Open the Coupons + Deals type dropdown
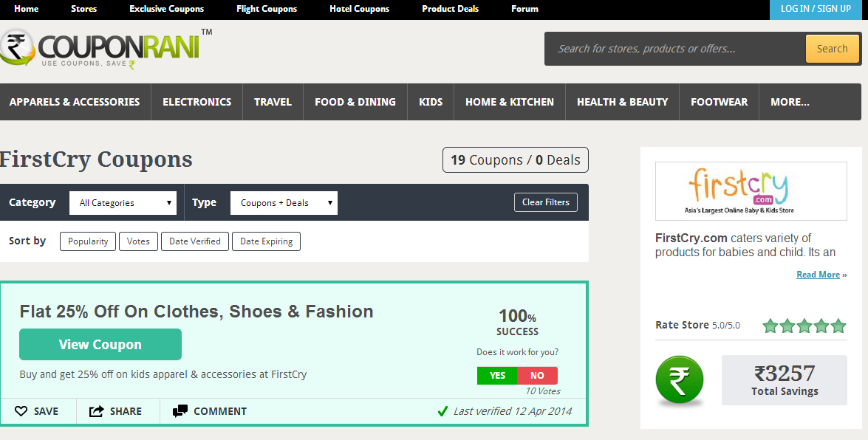868x440 pixels. pos(284,203)
